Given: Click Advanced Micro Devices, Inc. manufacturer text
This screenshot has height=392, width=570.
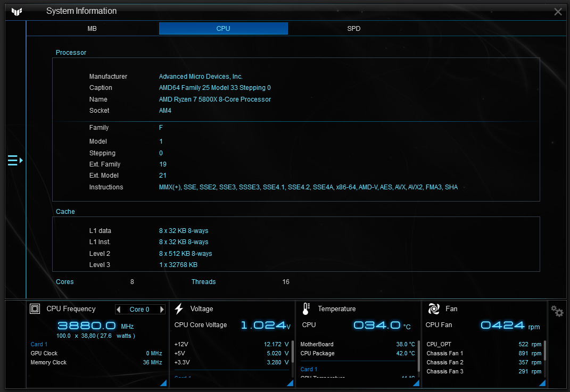Looking at the screenshot, I should pos(201,76).
